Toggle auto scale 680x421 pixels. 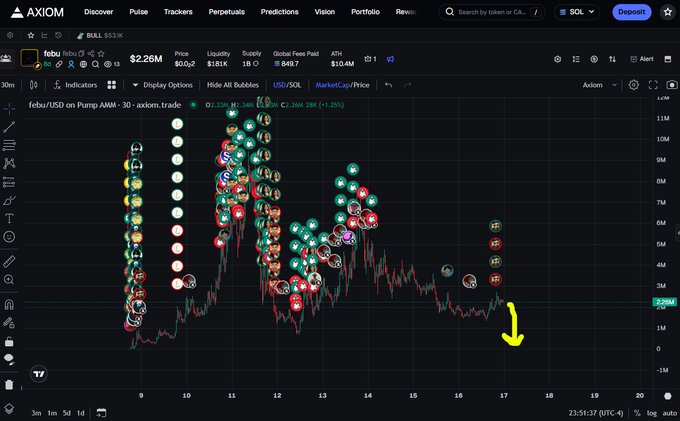click(670, 413)
